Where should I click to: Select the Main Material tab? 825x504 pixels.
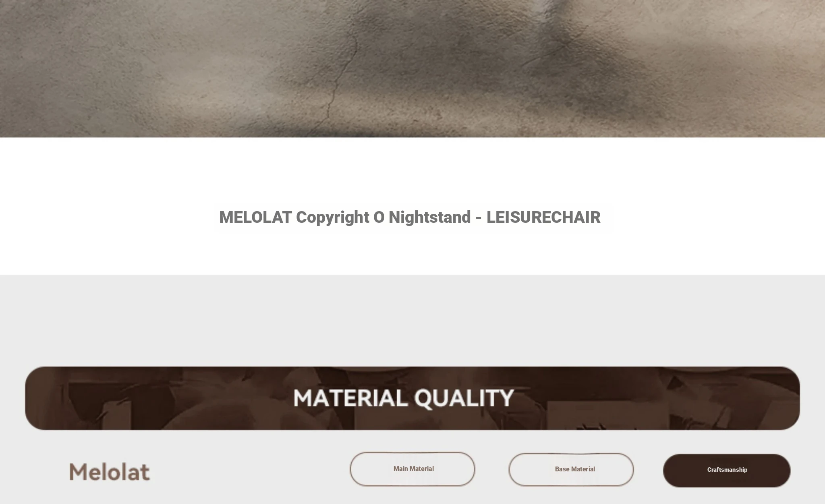[412, 469]
